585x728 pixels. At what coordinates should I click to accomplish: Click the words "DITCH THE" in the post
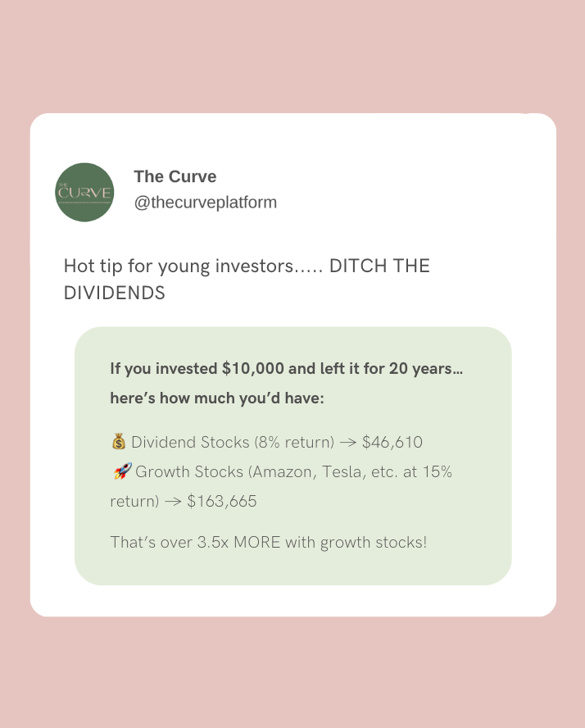click(379, 266)
